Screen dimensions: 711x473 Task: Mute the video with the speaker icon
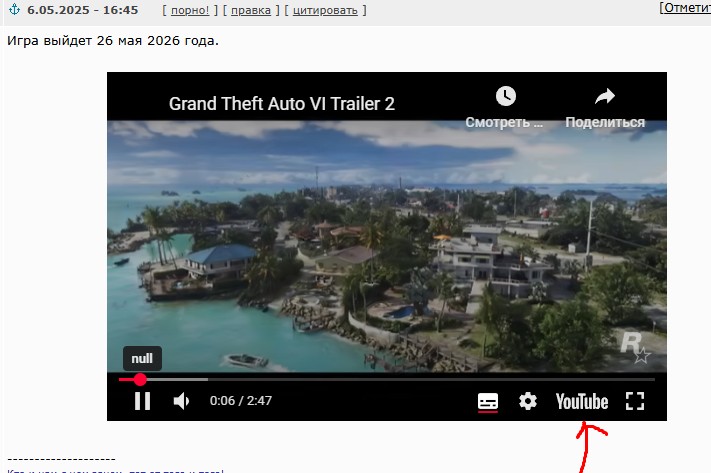pos(181,401)
